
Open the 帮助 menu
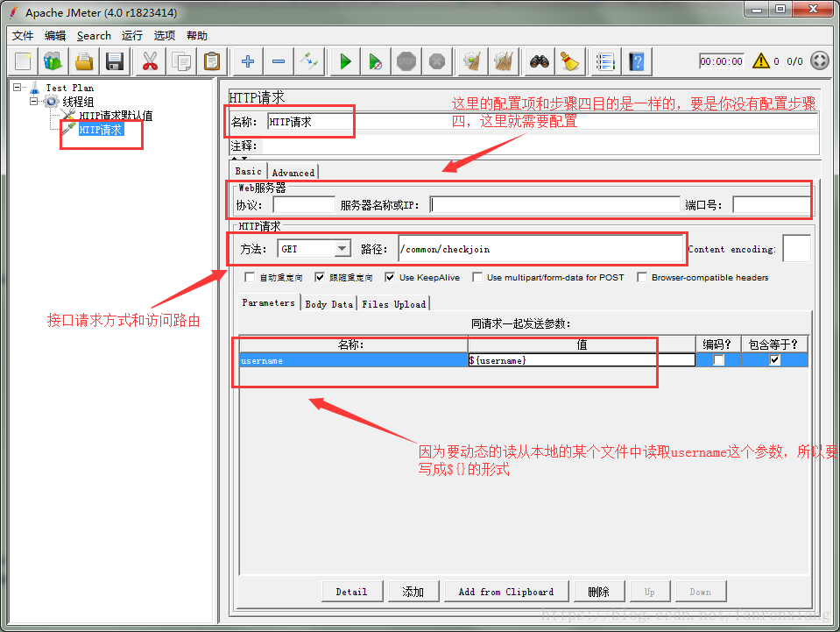pos(196,36)
